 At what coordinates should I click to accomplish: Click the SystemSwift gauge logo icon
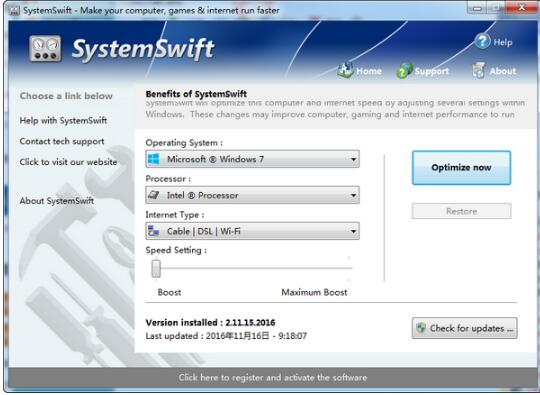click(x=45, y=49)
